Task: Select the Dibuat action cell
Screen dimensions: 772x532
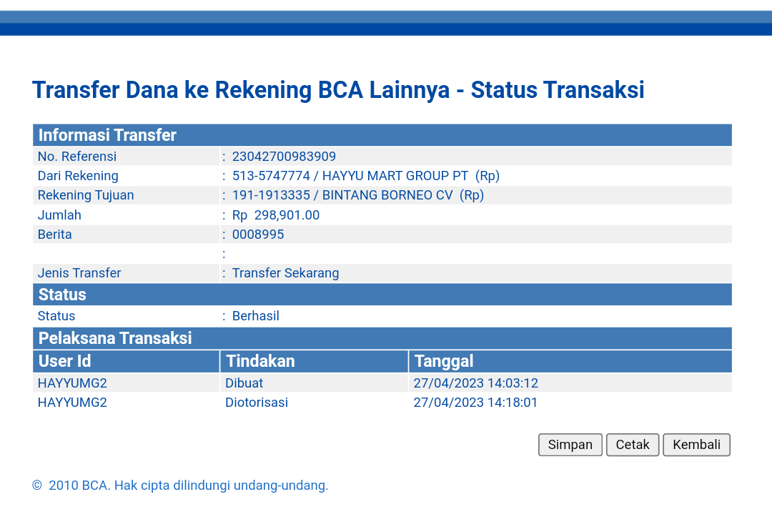Action: pyautogui.click(x=244, y=383)
